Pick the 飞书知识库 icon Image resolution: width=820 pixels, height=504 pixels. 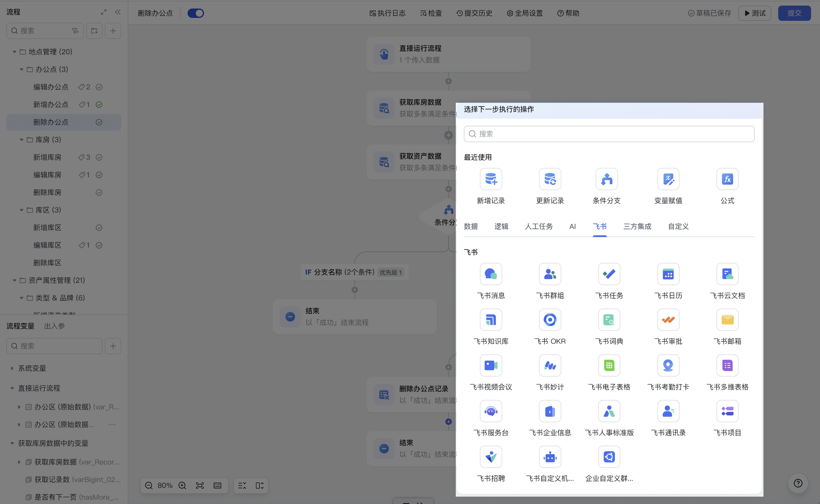[491, 320]
